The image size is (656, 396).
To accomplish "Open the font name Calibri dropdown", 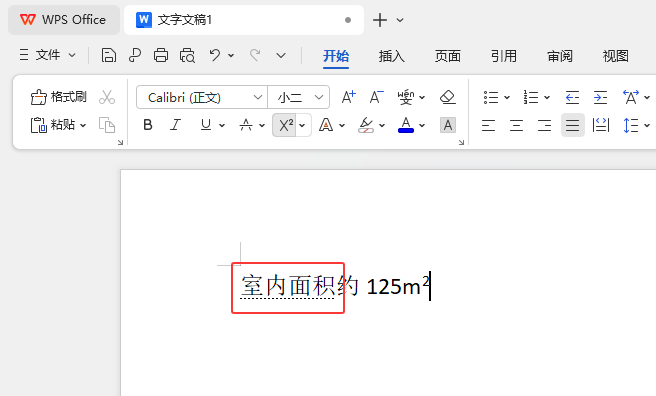I will [258, 97].
